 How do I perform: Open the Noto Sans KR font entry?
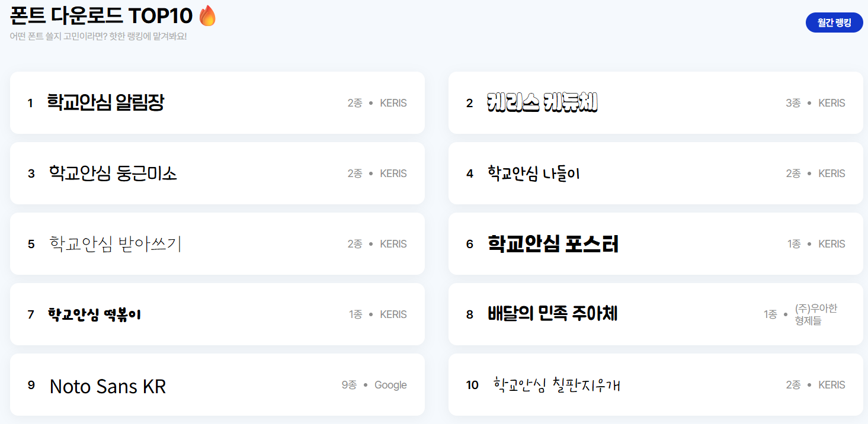click(217, 385)
